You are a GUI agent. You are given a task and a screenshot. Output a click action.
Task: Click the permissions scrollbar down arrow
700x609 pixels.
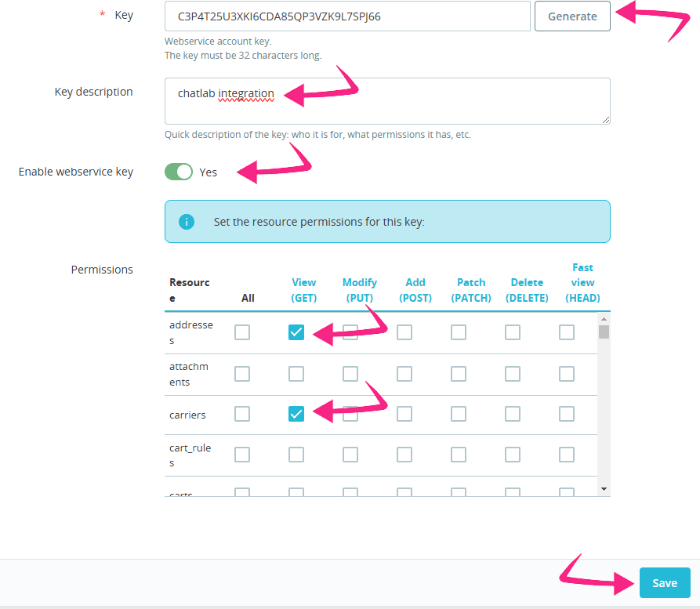[x=604, y=488]
